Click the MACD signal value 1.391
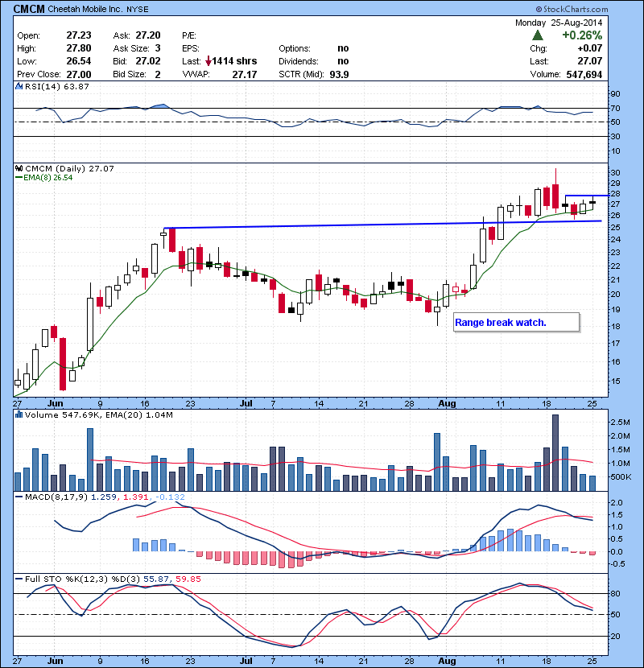 point(135,497)
